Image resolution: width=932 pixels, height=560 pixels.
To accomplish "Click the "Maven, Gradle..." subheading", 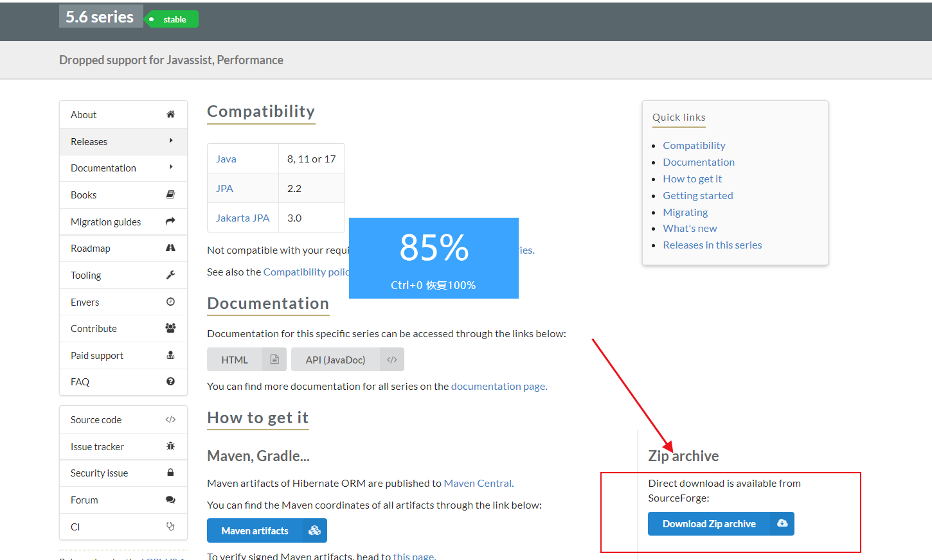I will pyautogui.click(x=258, y=456).
